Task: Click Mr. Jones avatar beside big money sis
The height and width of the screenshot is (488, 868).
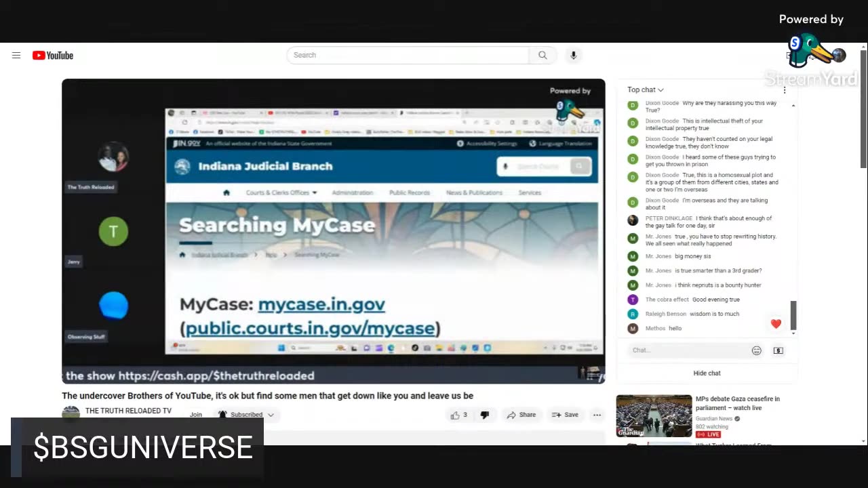Action: 633,256
